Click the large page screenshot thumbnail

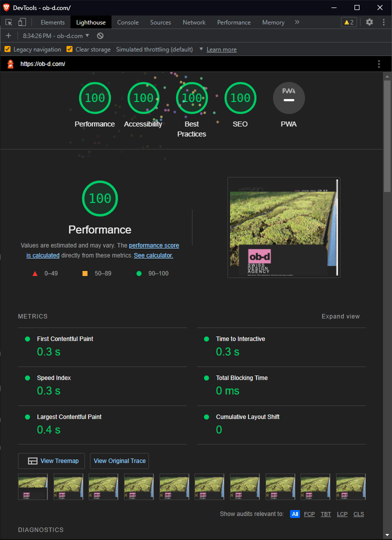283,227
